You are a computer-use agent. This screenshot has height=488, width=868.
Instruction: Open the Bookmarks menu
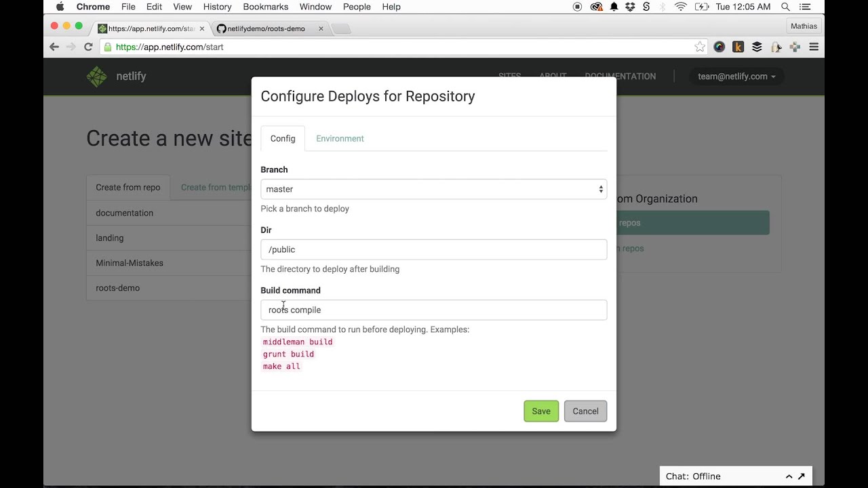point(265,7)
